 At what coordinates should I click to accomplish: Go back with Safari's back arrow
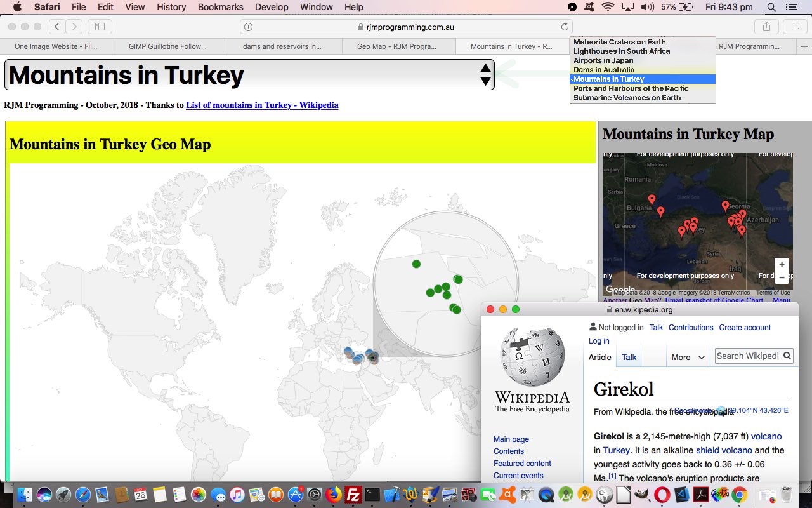coord(58,27)
